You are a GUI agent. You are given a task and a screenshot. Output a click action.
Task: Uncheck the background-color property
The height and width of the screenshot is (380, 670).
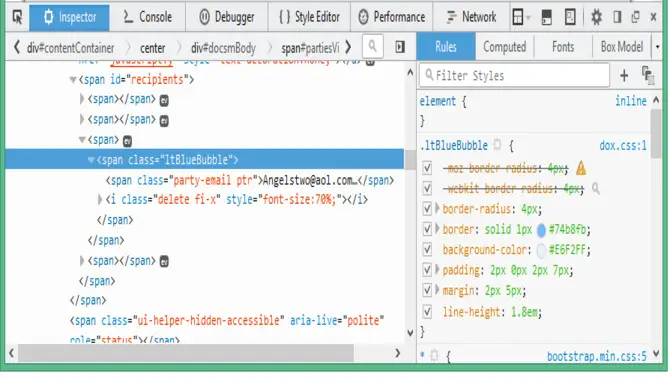click(x=427, y=250)
